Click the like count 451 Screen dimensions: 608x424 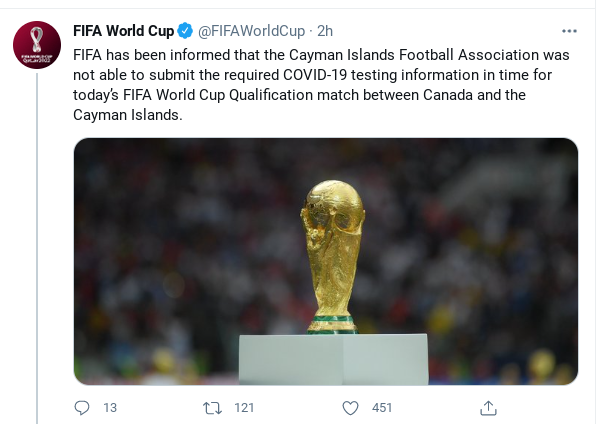pyautogui.click(x=382, y=408)
